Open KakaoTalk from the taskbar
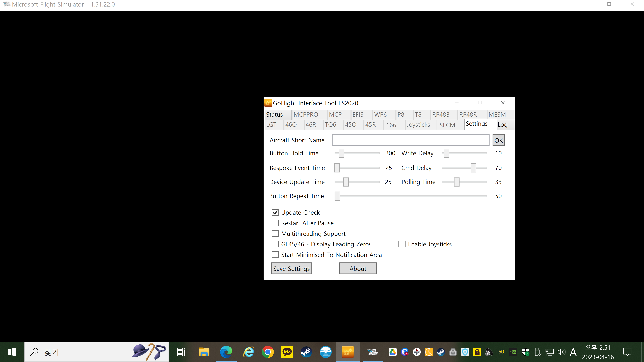 pos(287,352)
